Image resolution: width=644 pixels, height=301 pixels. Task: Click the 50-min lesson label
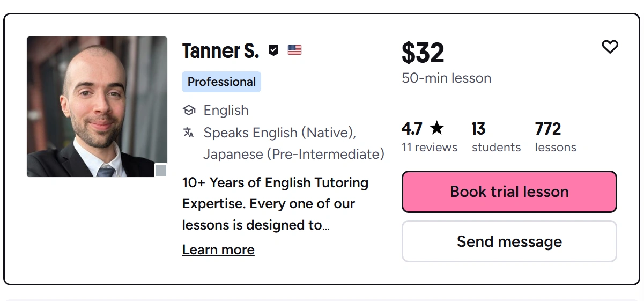click(x=446, y=78)
